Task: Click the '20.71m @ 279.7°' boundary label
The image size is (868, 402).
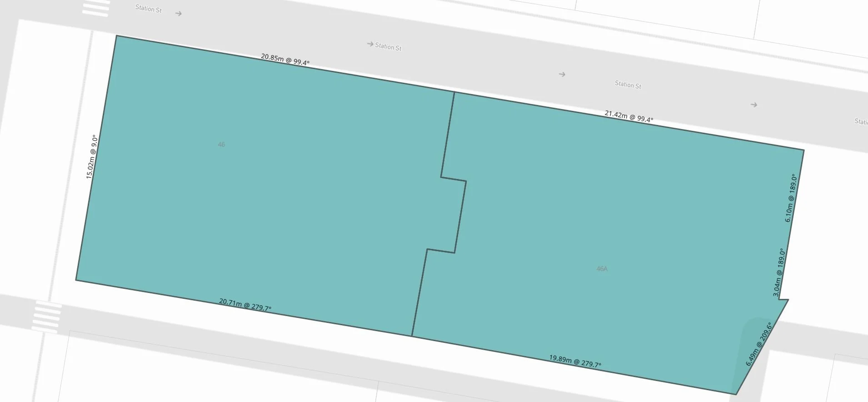Action: (x=245, y=304)
